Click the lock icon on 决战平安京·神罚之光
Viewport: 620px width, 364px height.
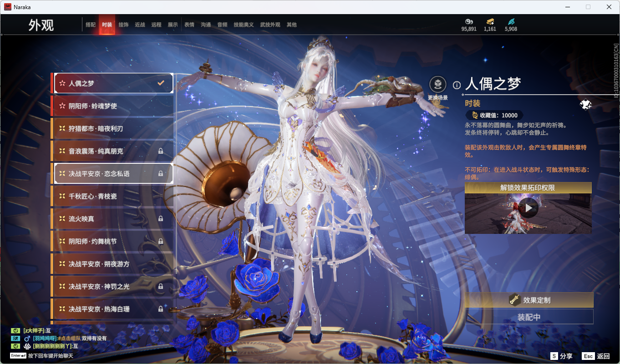[161, 287]
